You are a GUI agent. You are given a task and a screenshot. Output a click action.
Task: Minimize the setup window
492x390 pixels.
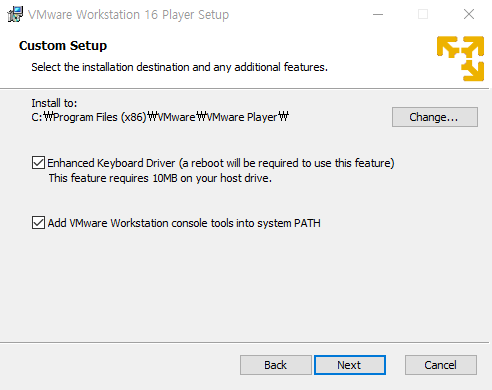click(378, 14)
